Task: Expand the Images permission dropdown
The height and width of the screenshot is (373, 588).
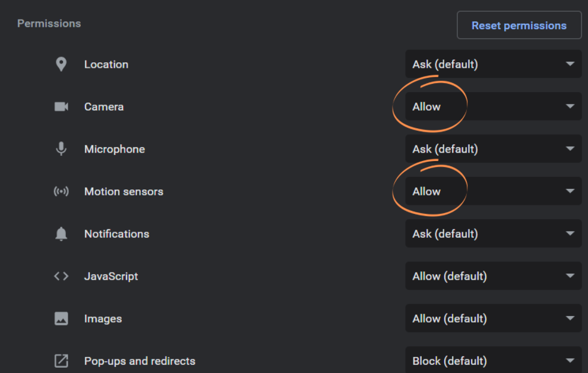Action: coord(493,319)
